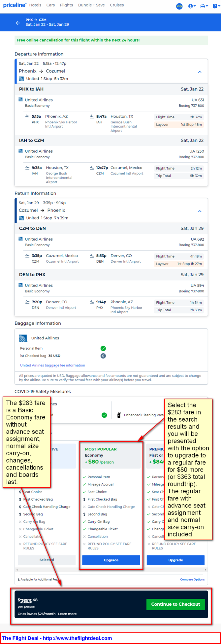Click 'Mileage Accrual' in Economy fare column
Viewport: 221px width, 644px height.
[100, 484]
